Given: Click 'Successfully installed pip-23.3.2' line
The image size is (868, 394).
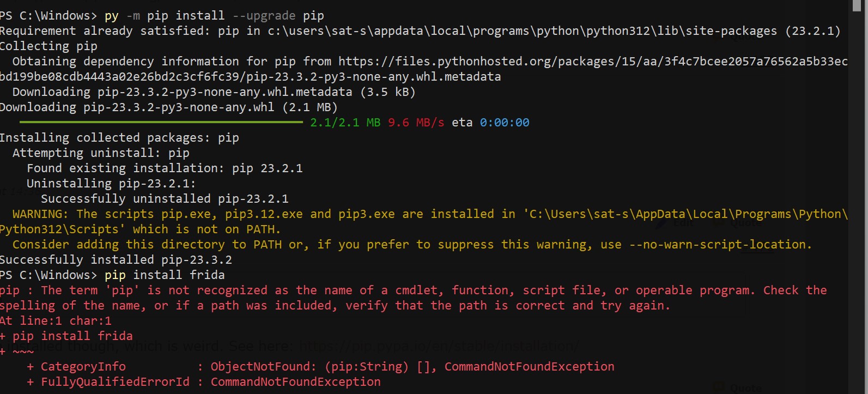Looking at the screenshot, I should [116, 260].
